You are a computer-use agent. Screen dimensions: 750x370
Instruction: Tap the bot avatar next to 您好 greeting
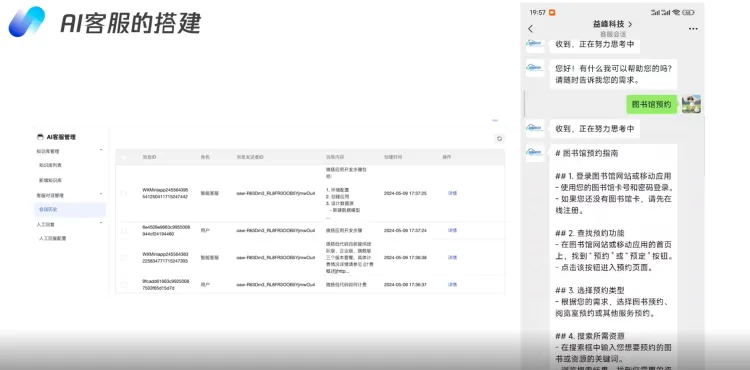point(535,68)
